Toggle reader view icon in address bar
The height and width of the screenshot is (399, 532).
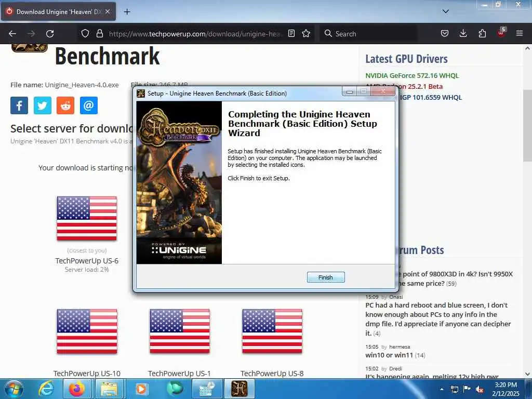coord(291,33)
